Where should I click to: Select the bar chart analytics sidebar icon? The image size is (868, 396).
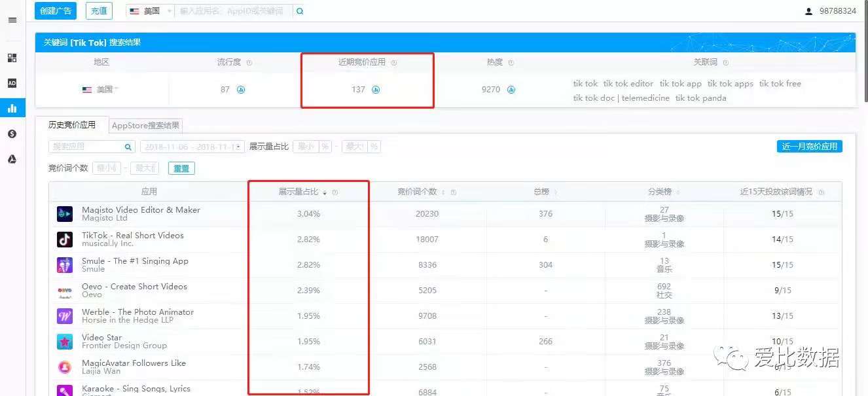click(12, 109)
